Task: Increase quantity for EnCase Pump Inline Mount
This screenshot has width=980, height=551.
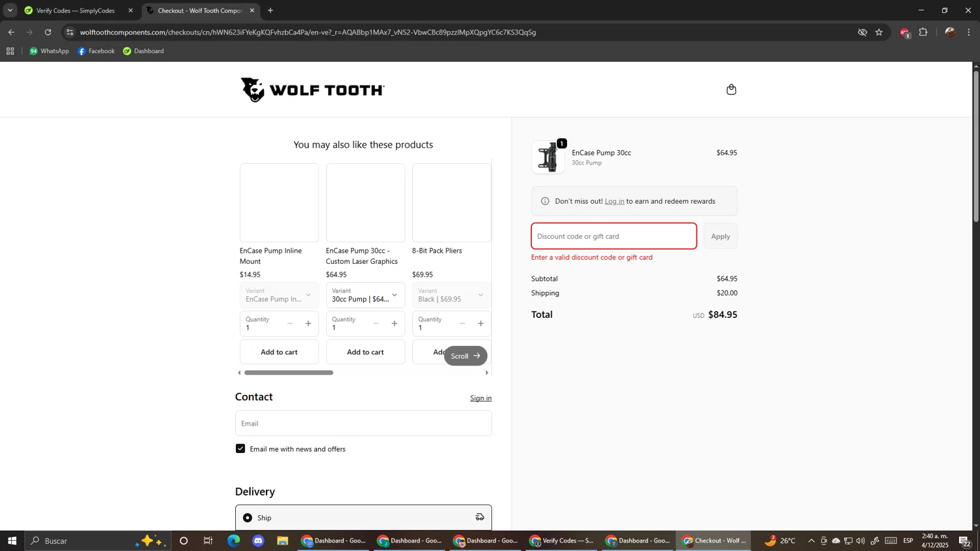Action: (308, 324)
